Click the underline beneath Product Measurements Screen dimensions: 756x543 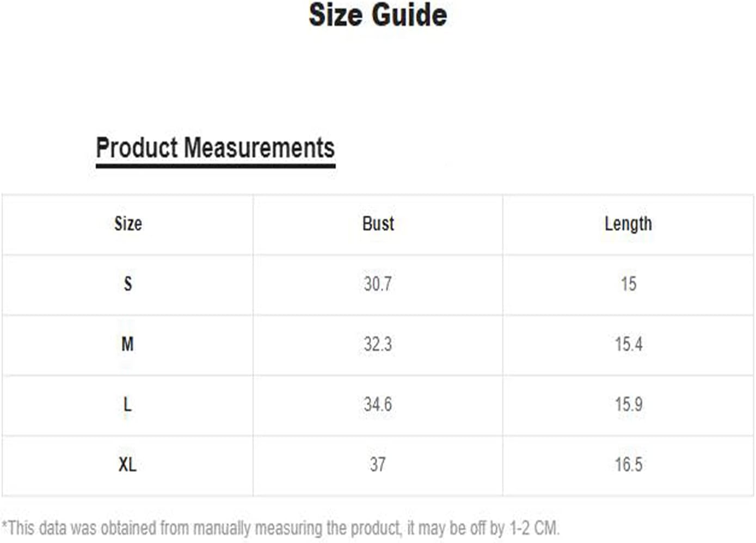216,165
